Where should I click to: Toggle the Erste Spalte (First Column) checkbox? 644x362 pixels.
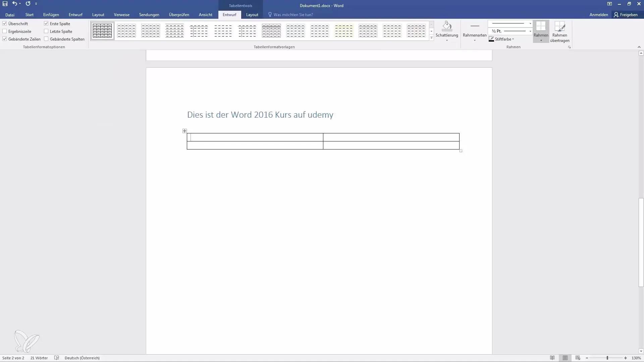pyautogui.click(x=46, y=23)
